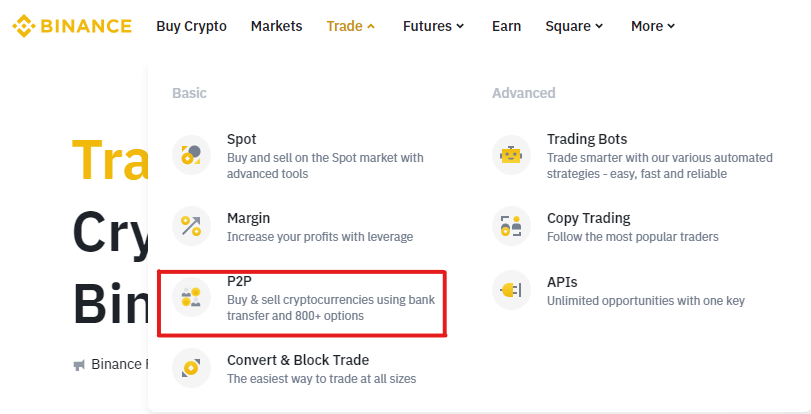Select the Spot trading icon

coord(191,155)
